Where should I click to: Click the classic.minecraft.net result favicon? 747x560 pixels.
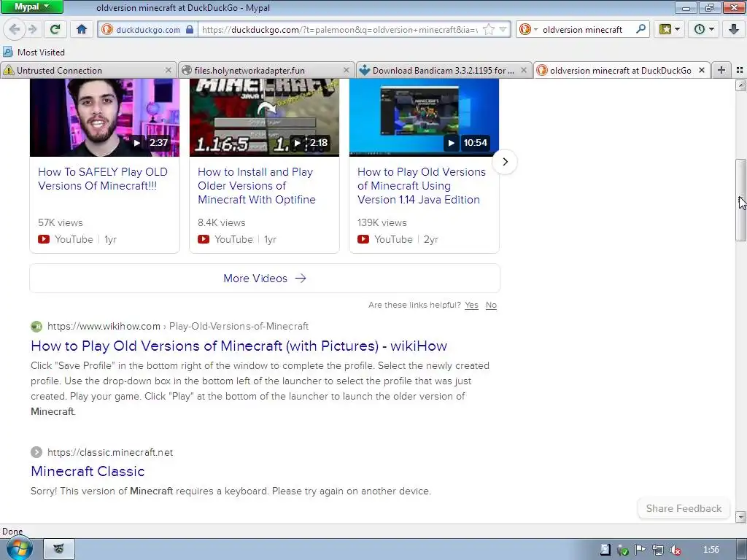pos(36,452)
